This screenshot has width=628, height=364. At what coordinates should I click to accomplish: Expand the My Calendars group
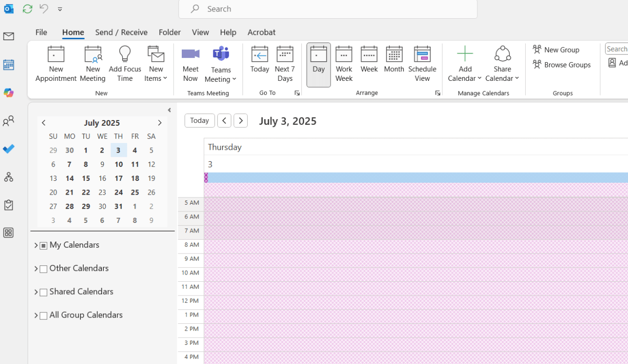[36, 245]
